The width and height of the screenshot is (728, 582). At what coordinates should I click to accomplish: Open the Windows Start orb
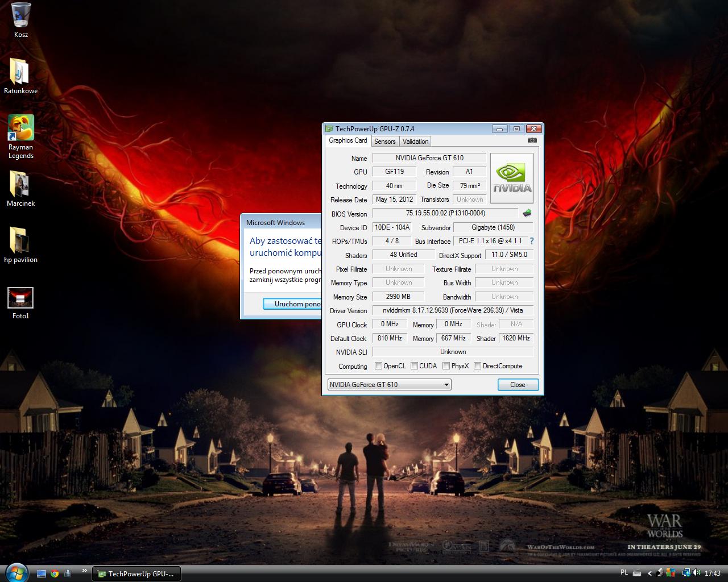(16, 572)
